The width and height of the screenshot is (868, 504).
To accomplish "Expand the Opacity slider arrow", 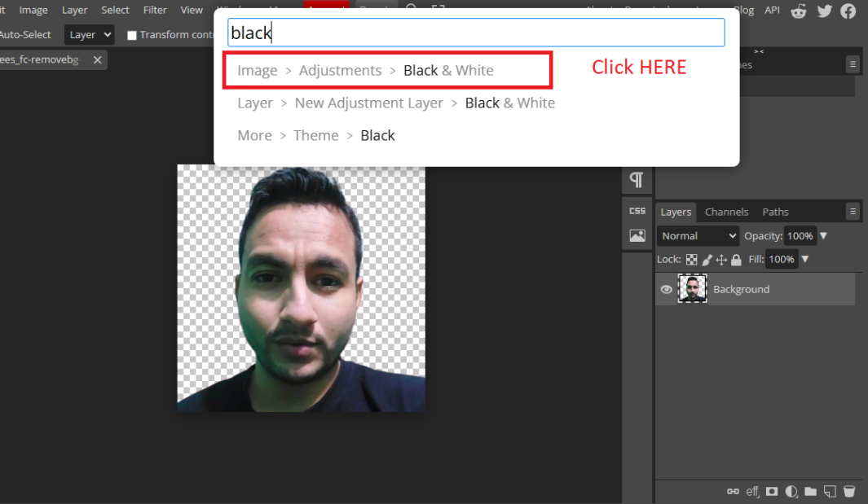I will (x=823, y=236).
